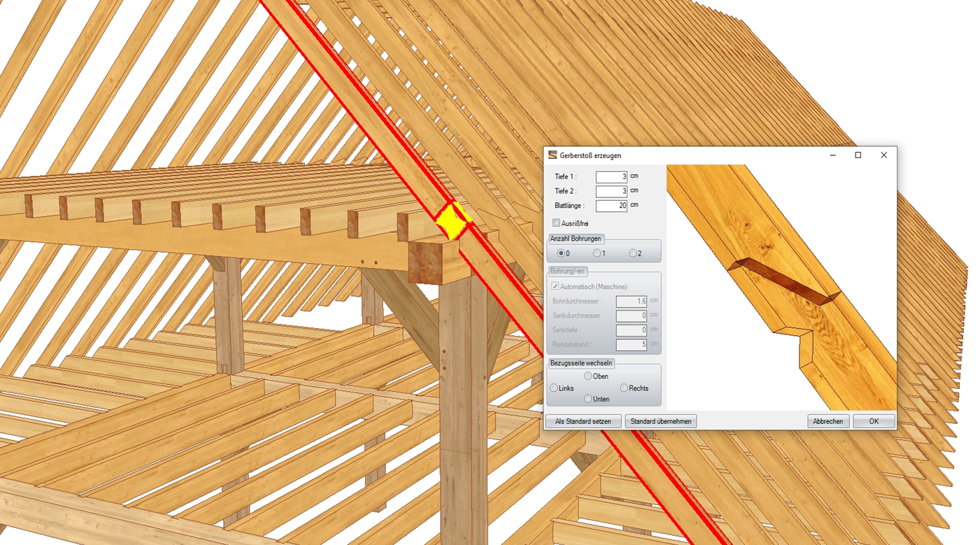Select Links as reference side
980x545 pixels.
coord(554,388)
